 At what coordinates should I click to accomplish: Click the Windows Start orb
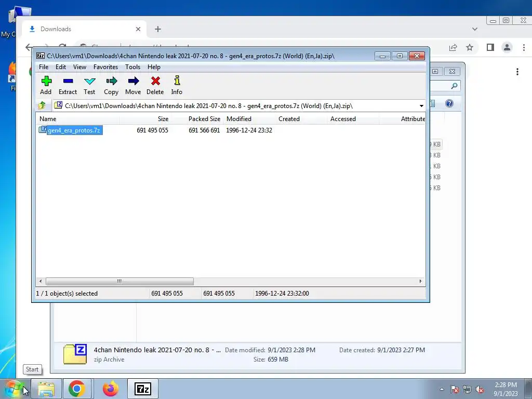pyautogui.click(x=13, y=389)
